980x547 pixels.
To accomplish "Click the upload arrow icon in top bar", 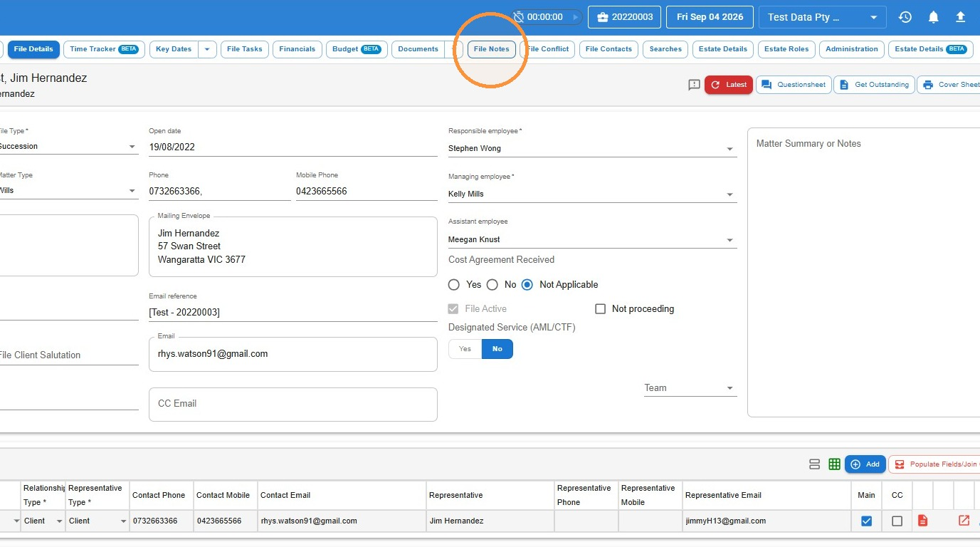I will click(x=961, y=17).
